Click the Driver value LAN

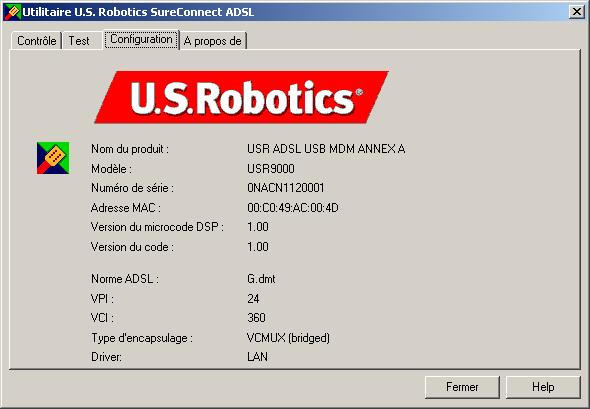(x=257, y=357)
